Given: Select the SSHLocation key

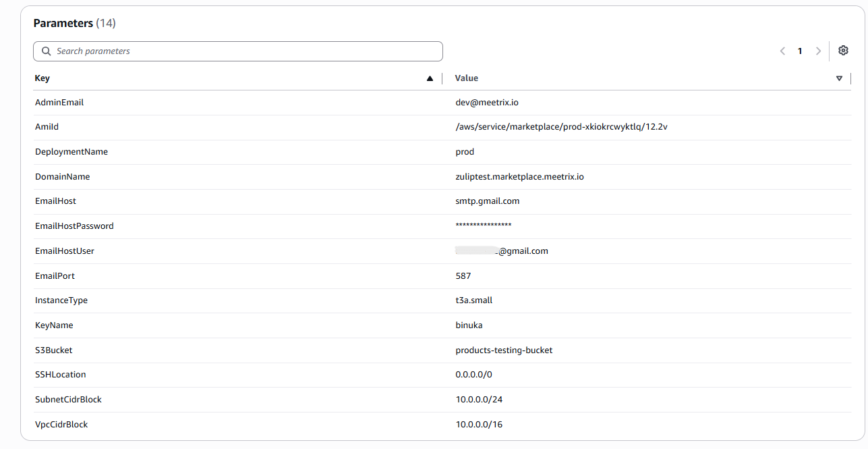Looking at the screenshot, I should [61, 375].
